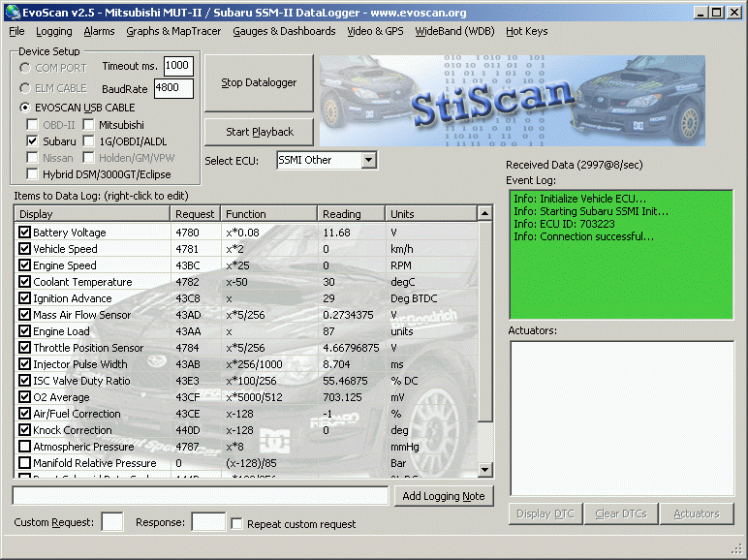Image resolution: width=748 pixels, height=560 pixels.
Task: Click the Stop Datalogger button
Action: coord(259,82)
